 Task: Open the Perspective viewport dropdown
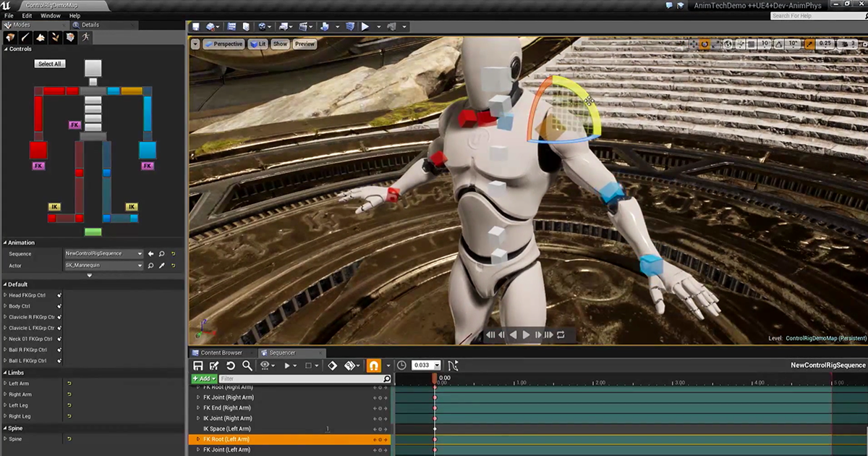(224, 43)
